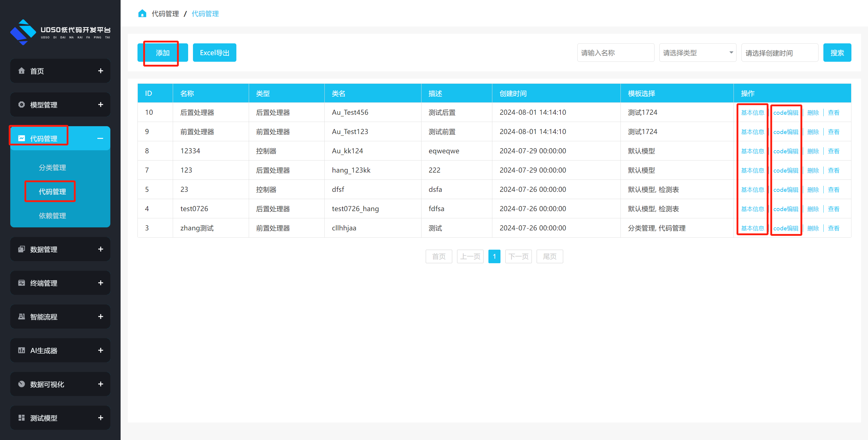Click the 终端管理 sidebar icon
This screenshot has width=868, height=440.
click(22, 283)
